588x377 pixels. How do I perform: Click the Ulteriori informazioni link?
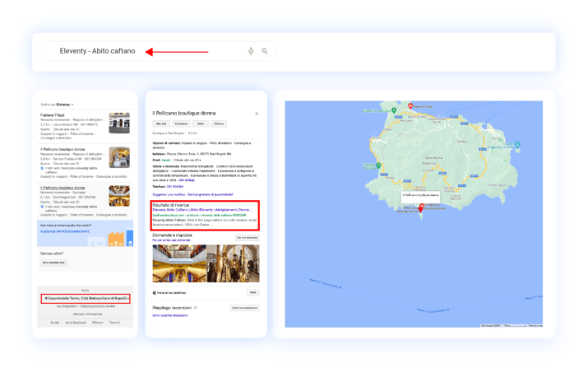(x=87, y=314)
